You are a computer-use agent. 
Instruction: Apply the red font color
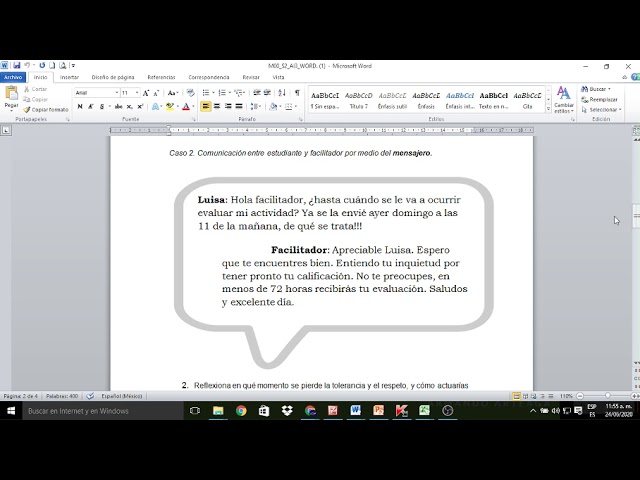click(x=186, y=107)
